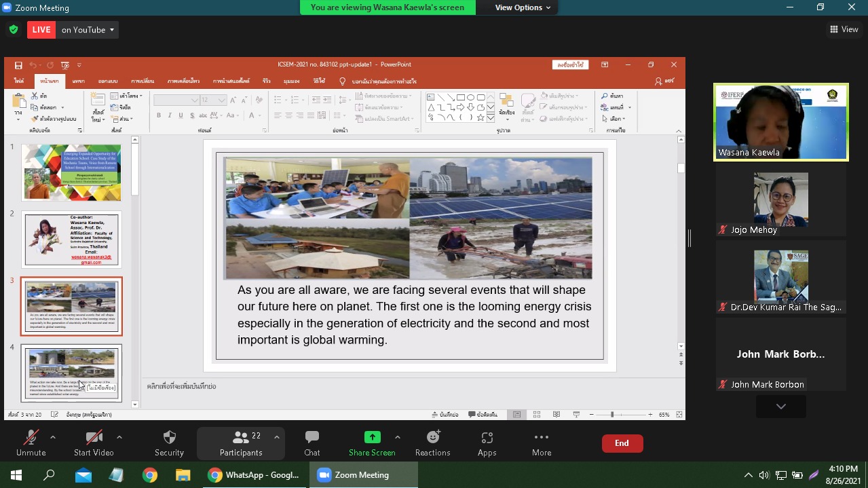Open File Explorer from the taskbar
The width and height of the screenshot is (868, 488).
[183, 475]
